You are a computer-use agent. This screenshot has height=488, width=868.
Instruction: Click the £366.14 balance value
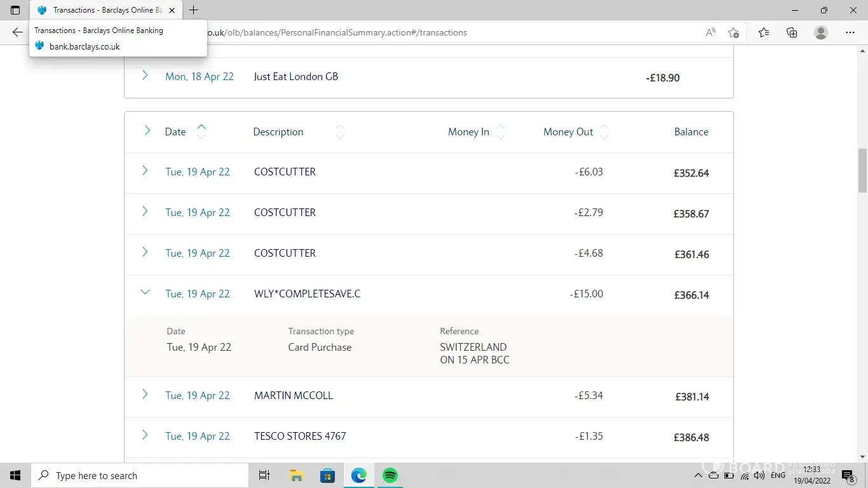[691, 295]
